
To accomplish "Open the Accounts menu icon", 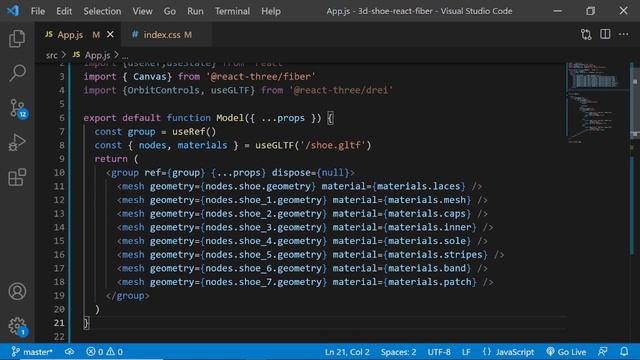I will [17, 291].
